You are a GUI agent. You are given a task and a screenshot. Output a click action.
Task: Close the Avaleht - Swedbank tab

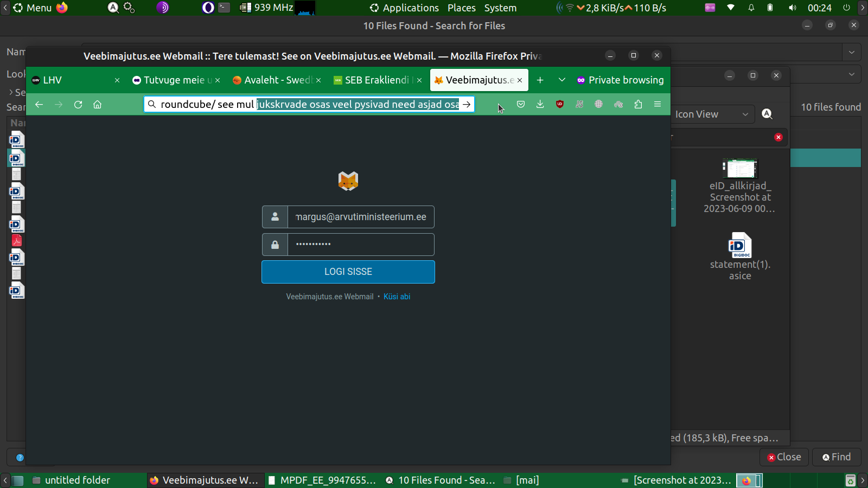click(318, 80)
